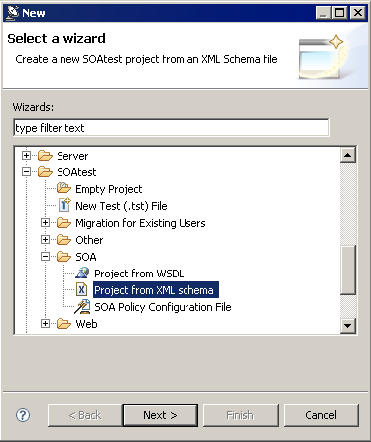Open the help question mark icon
This screenshot has width=371, height=442.
click(23, 415)
